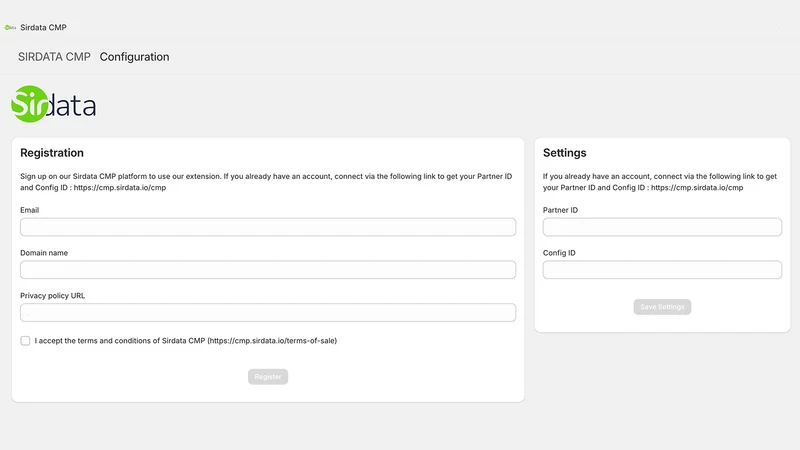Viewport: 800px width, 450px height.
Task: Select the Configuration breadcrumb item
Action: 134,57
